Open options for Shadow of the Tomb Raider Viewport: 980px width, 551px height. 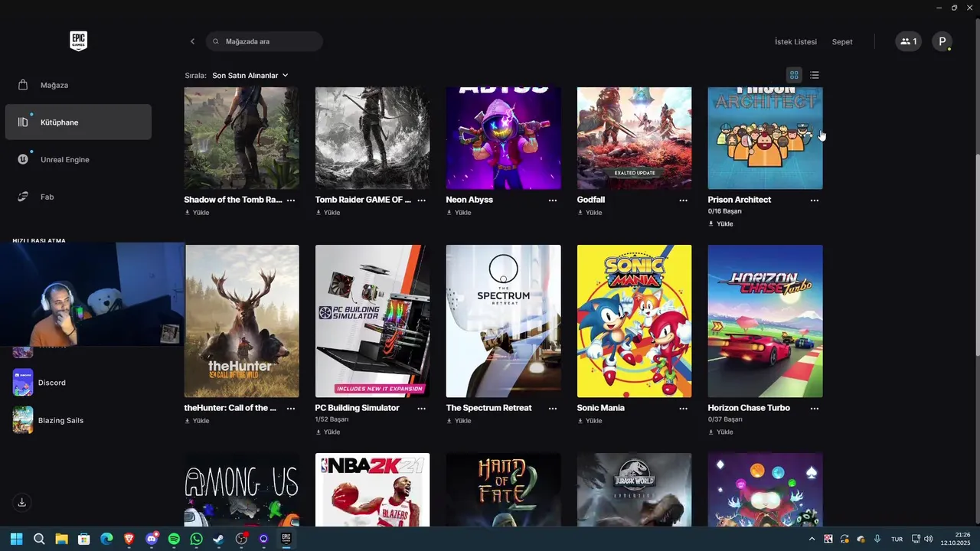pyautogui.click(x=291, y=200)
